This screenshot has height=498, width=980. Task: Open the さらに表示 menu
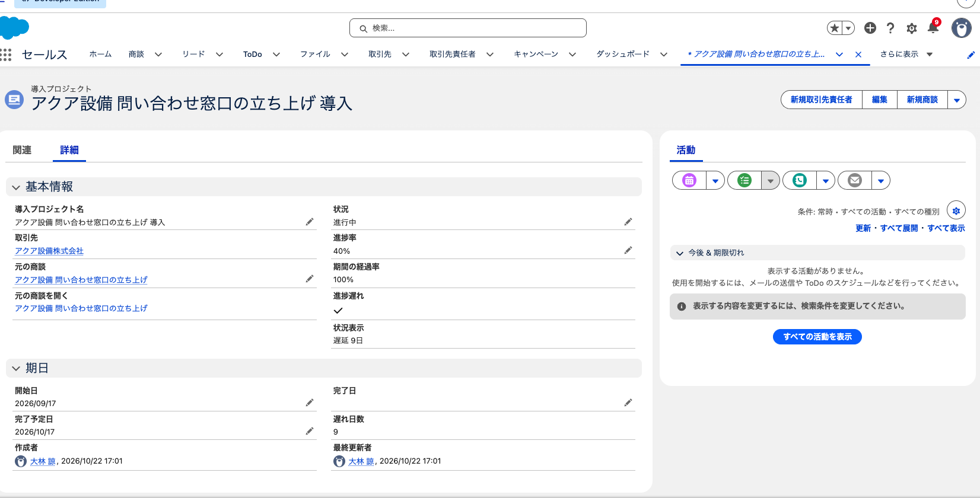click(906, 55)
